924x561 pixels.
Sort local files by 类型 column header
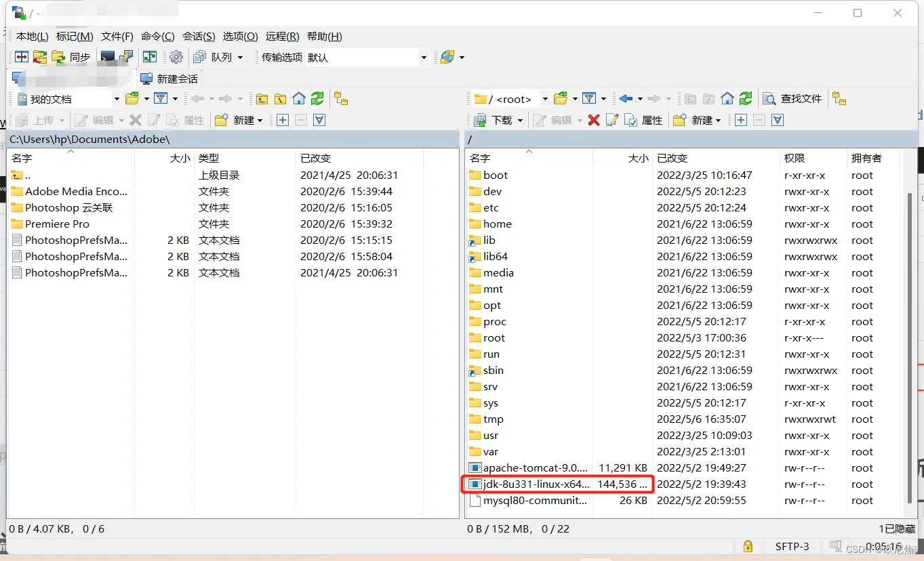point(245,158)
